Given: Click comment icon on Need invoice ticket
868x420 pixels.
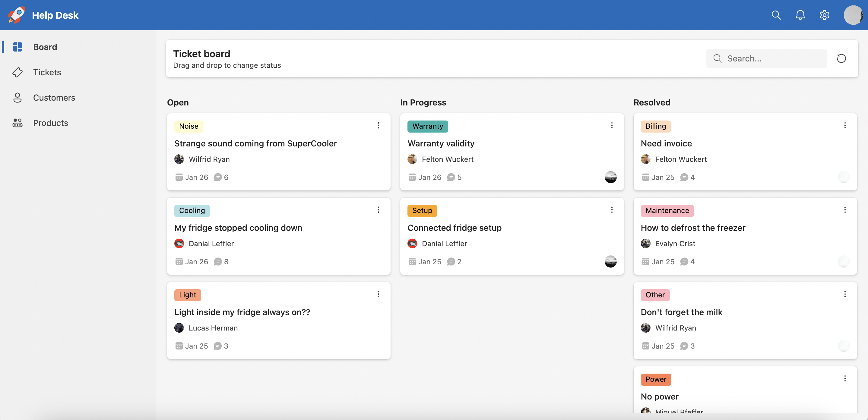Looking at the screenshot, I should tap(684, 177).
